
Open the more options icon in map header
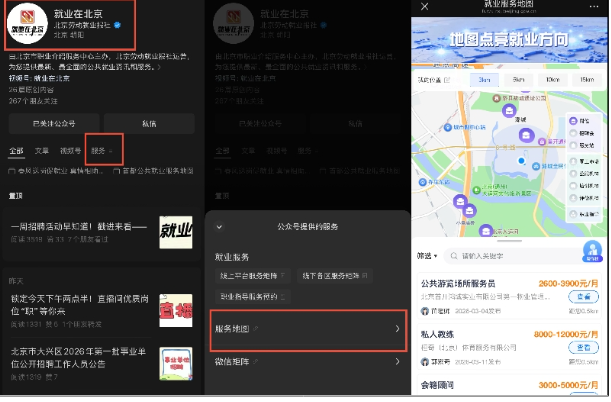coord(594,7)
